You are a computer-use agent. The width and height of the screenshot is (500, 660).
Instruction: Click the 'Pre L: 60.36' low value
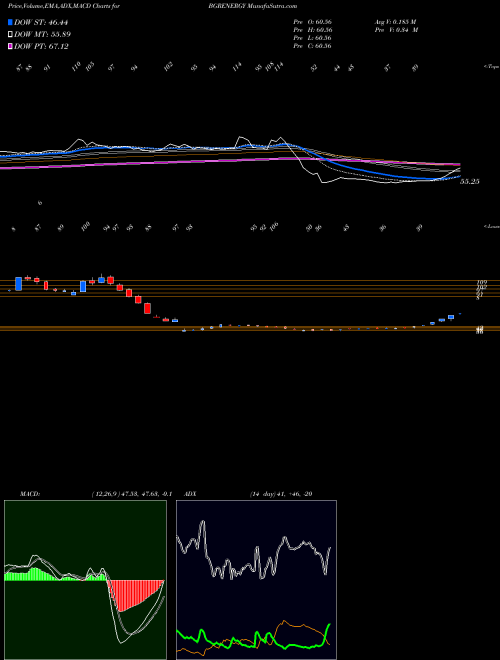coord(313,38)
